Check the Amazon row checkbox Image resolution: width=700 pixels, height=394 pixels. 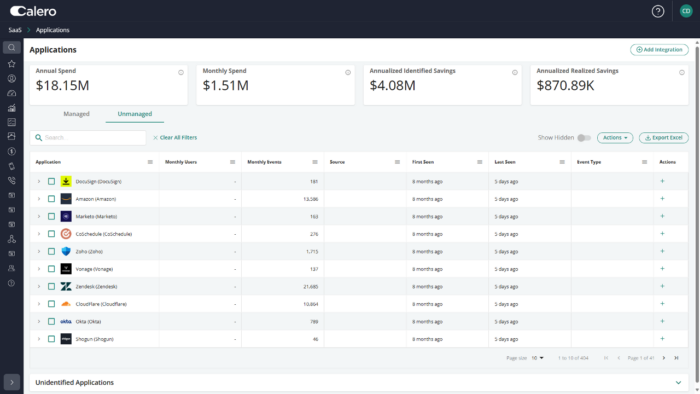pos(51,199)
